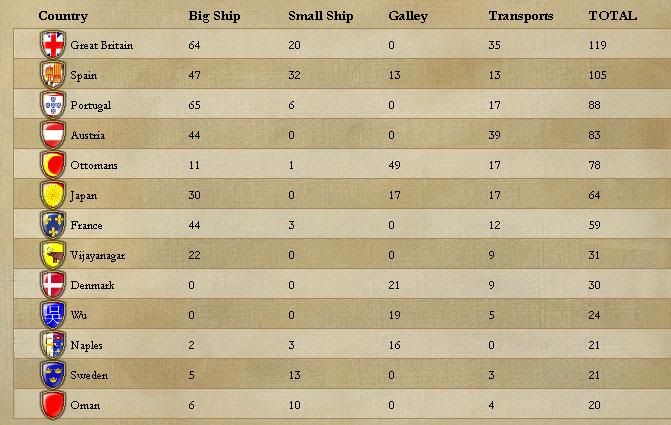Click Sweden's three crowns shield
Screen dimensions: 671x425
(x=53, y=374)
